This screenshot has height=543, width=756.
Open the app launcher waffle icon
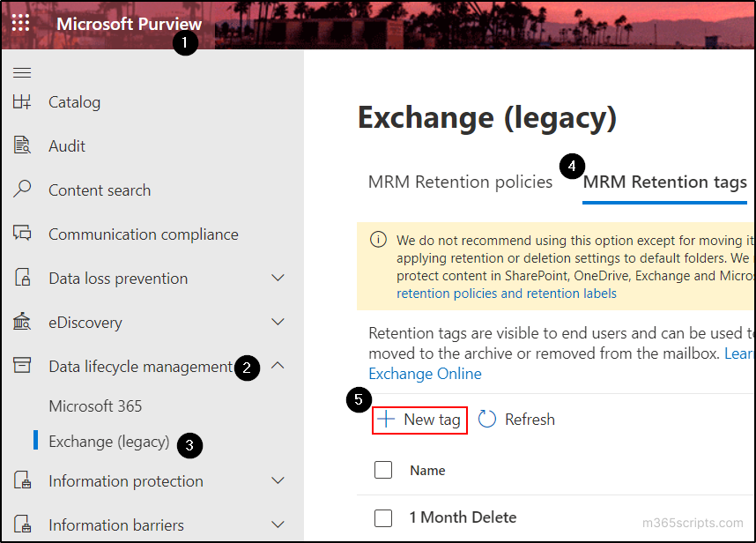(x=20, y=23)
